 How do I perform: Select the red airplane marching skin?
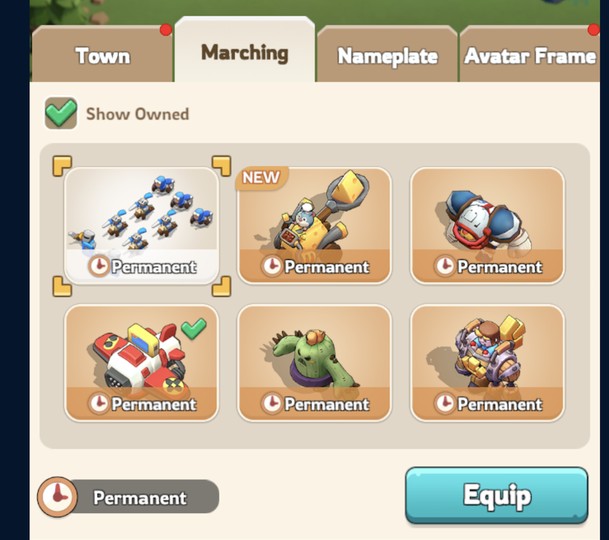141,363
